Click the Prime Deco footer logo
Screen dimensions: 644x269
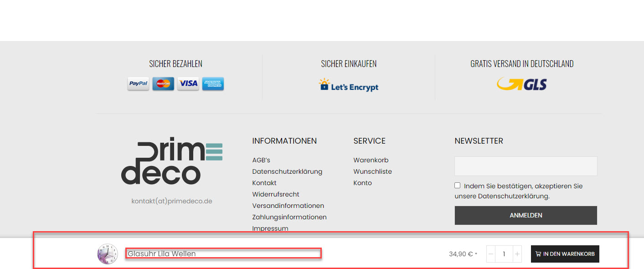click(x=172, y=161)
